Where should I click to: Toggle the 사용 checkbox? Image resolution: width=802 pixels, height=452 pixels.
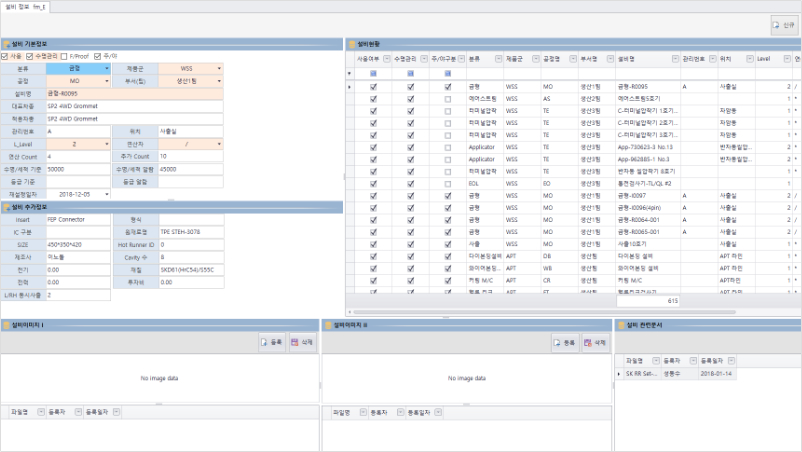point(5,56)
